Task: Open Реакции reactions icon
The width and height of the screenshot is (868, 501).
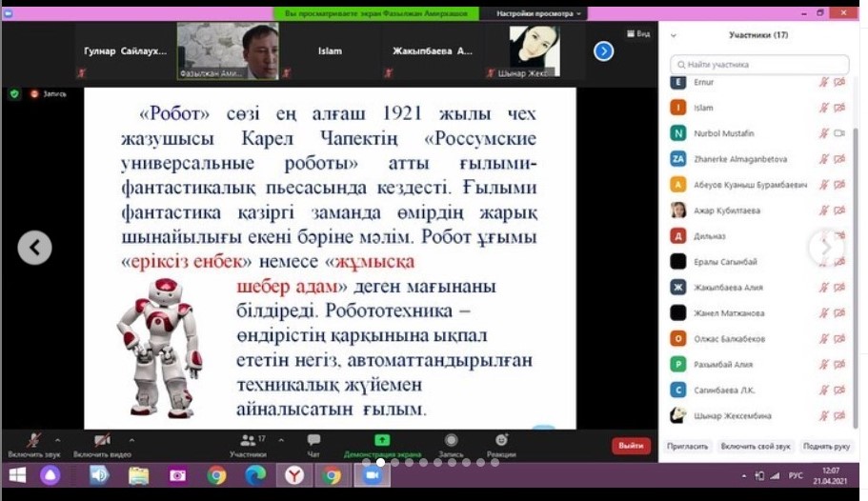Action: coord(501,440)
